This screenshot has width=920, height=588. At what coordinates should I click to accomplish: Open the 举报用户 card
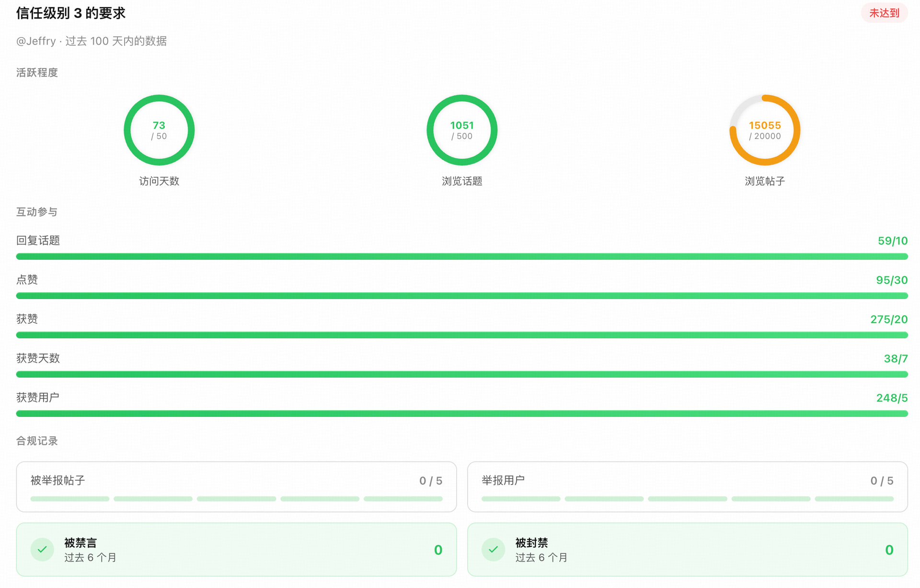[688, 487]
